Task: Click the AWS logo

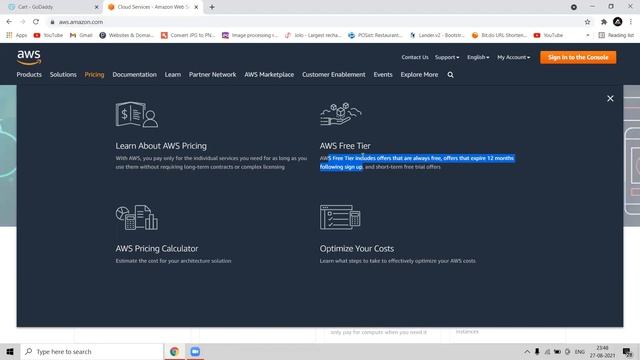Action: tap(29, 57)
